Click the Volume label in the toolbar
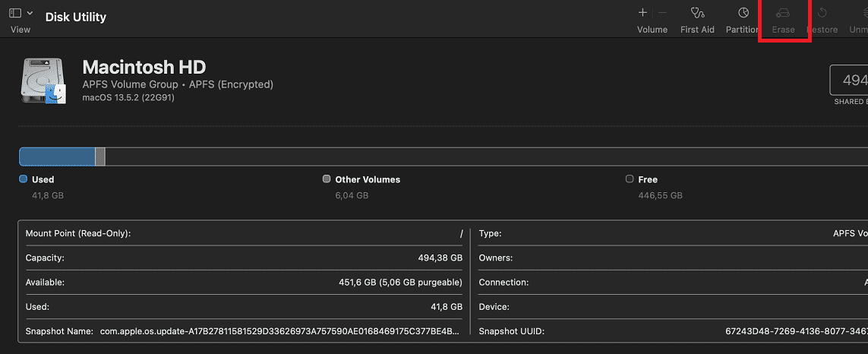This screenshot has height=354, width=868. [x=652, y=30]
